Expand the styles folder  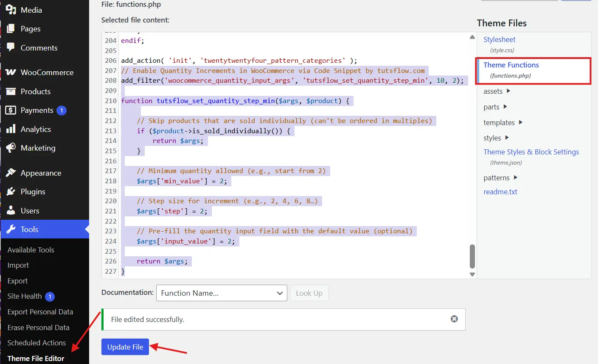pos(496,138)
